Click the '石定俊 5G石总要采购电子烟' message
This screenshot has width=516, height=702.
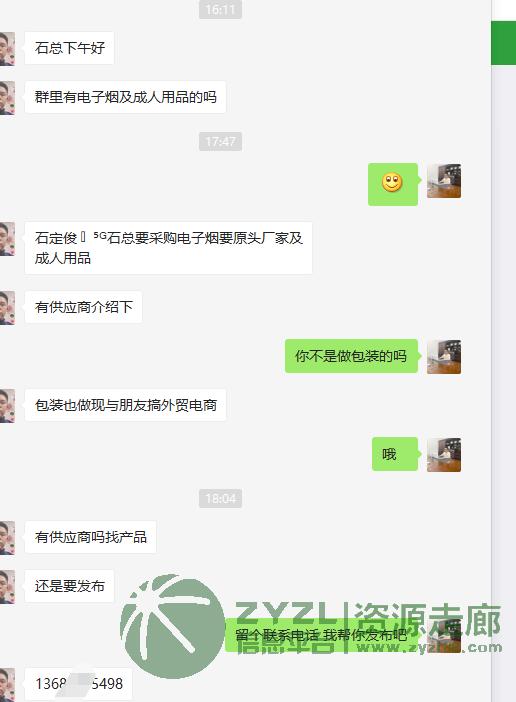(x=168, y=248)
